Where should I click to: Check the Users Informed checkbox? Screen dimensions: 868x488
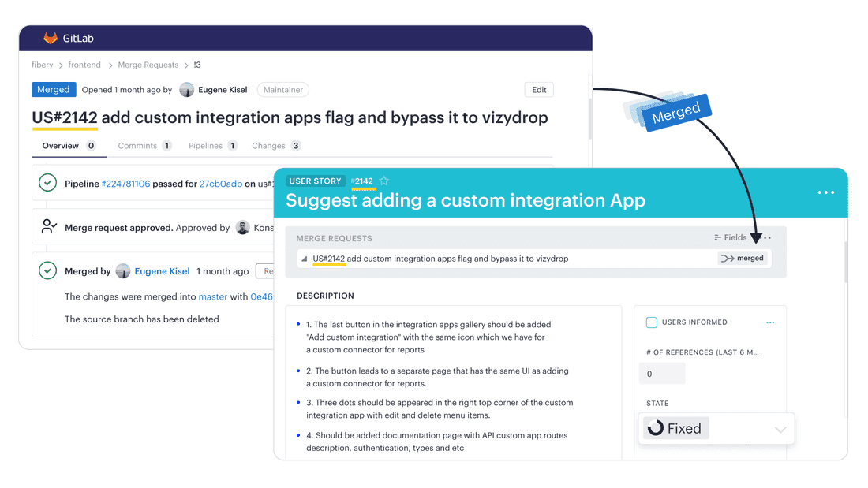(x=652, y=322)
